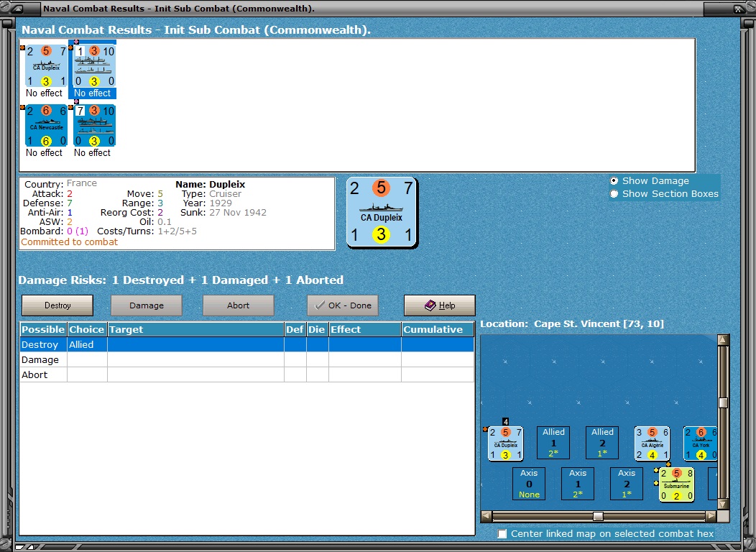This screenshot has height=552, width=756.
Task: Click the Destroy button
Action: click(x=57, y=305)
